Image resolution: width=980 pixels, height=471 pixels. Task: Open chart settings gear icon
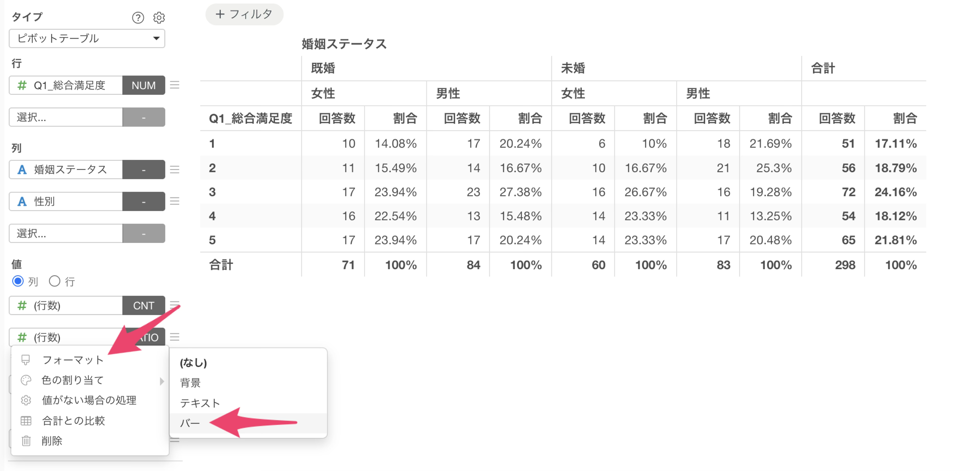click(x=159, y=18)
